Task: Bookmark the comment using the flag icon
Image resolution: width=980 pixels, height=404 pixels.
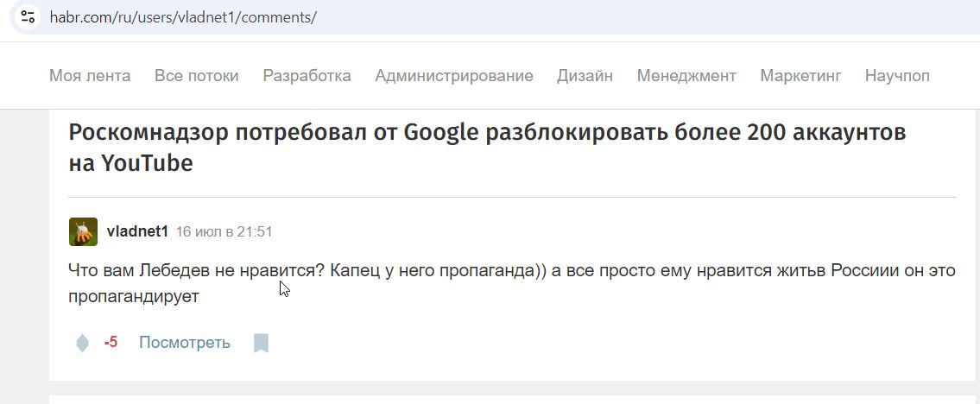Action: [x=262, y=343]
